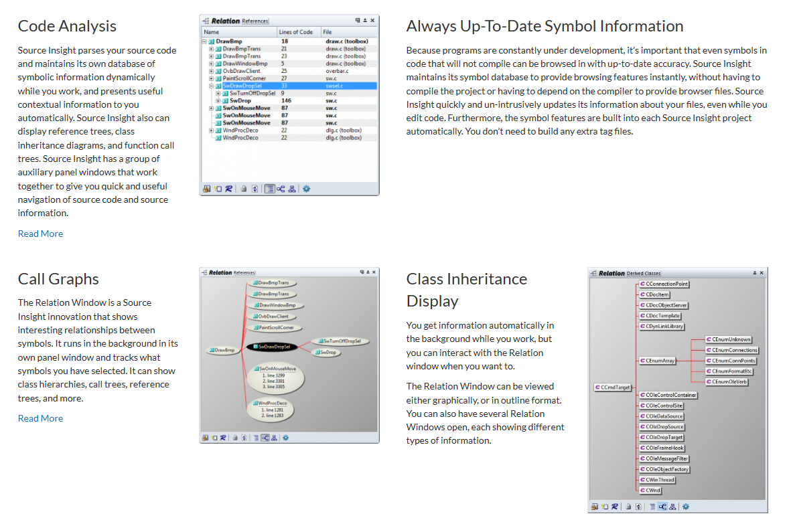Click the refresh icon in Call Graphs panel toolbar

244,438
